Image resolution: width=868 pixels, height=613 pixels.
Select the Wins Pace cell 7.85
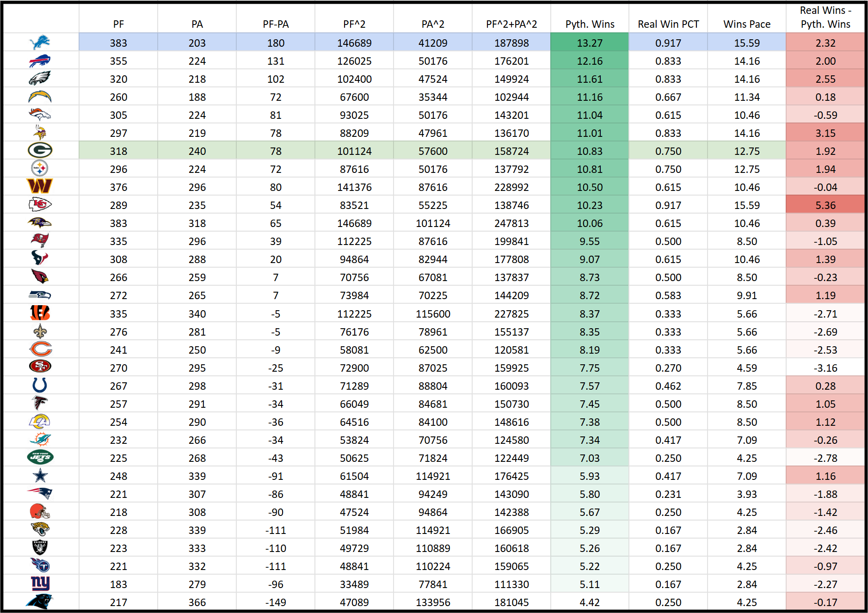point(747,386)
